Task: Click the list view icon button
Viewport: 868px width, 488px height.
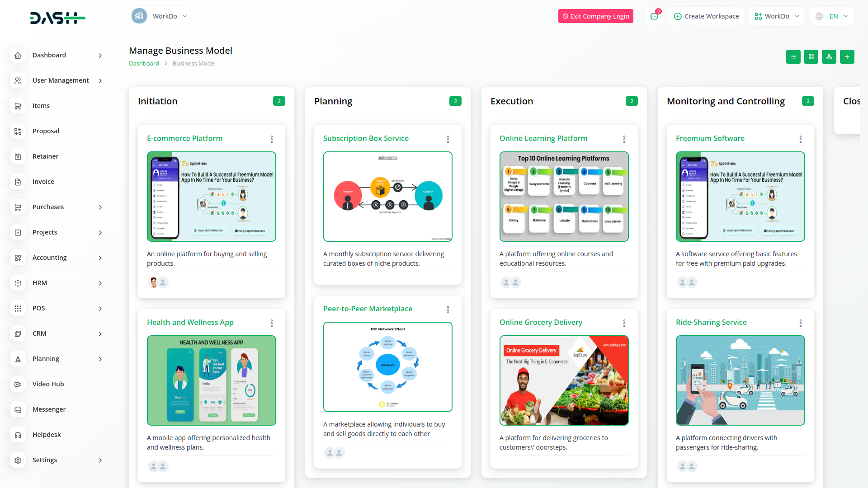Action: [x=793, y=57]
